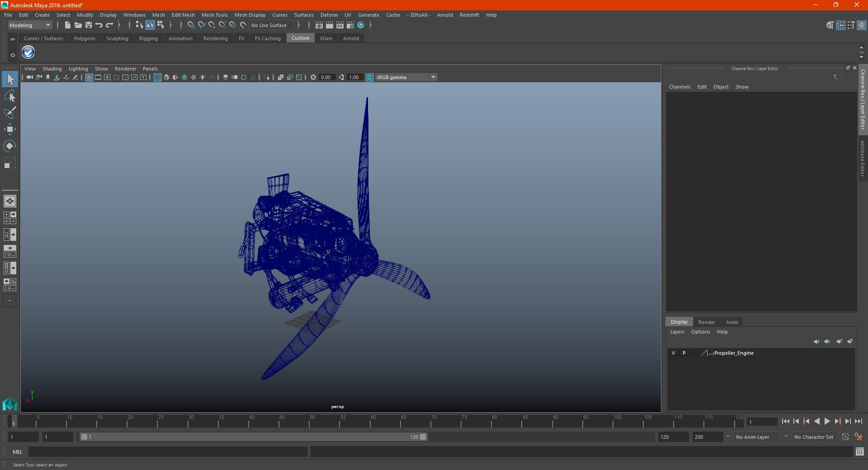The height and width of the screenshot is (470, 868).
Task: Pick the Paint Selection tool
Action: [x=10, y=113]
